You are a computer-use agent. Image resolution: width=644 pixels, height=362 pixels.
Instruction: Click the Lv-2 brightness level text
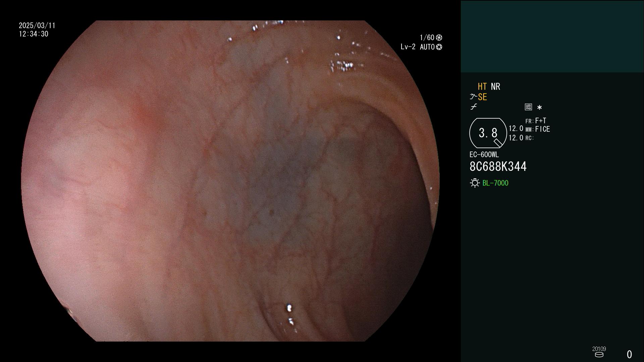pos(408,47)
